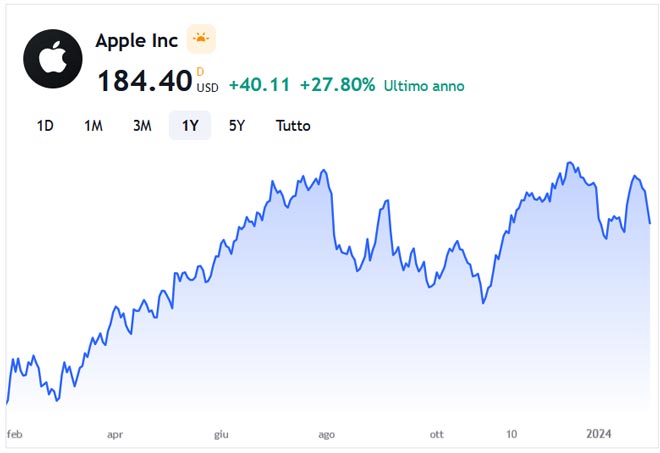This screenshot has width=660, height=453.
Task: Click the giu label on time axis
Action: 221,435
